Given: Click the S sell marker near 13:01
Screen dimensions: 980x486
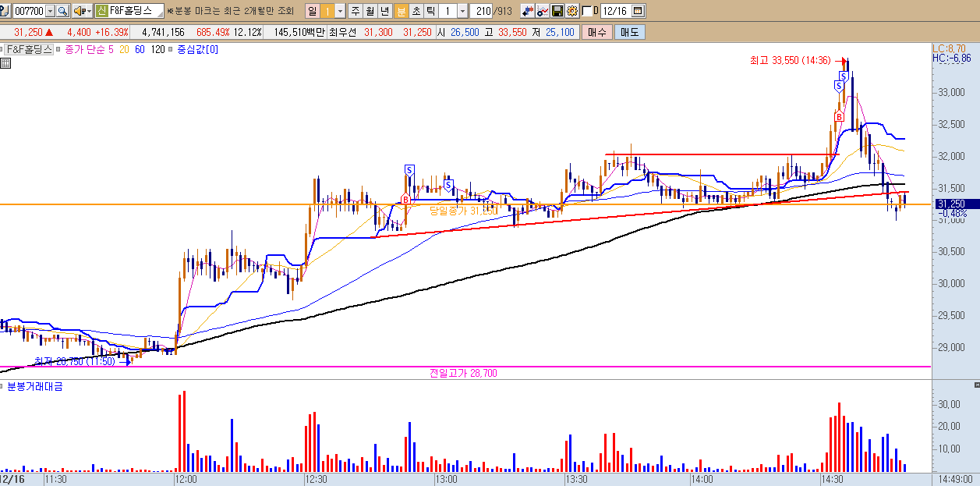Looking at the screenshot, I should pos(448,185).
